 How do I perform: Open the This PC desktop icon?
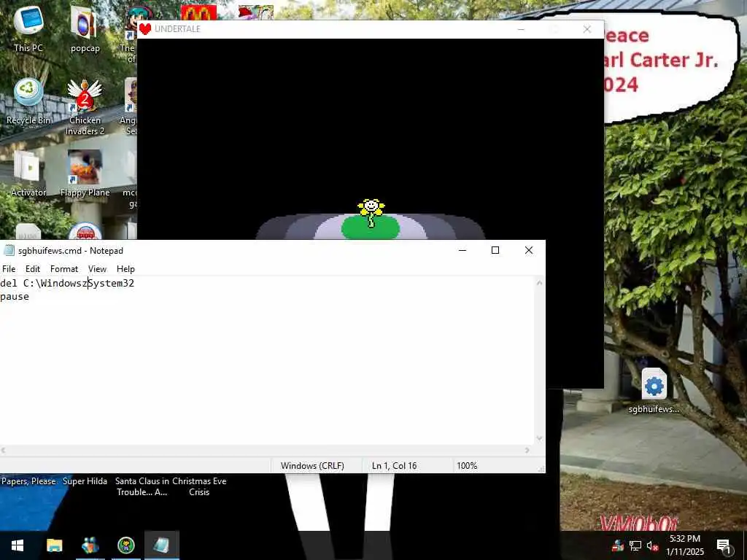28,28
